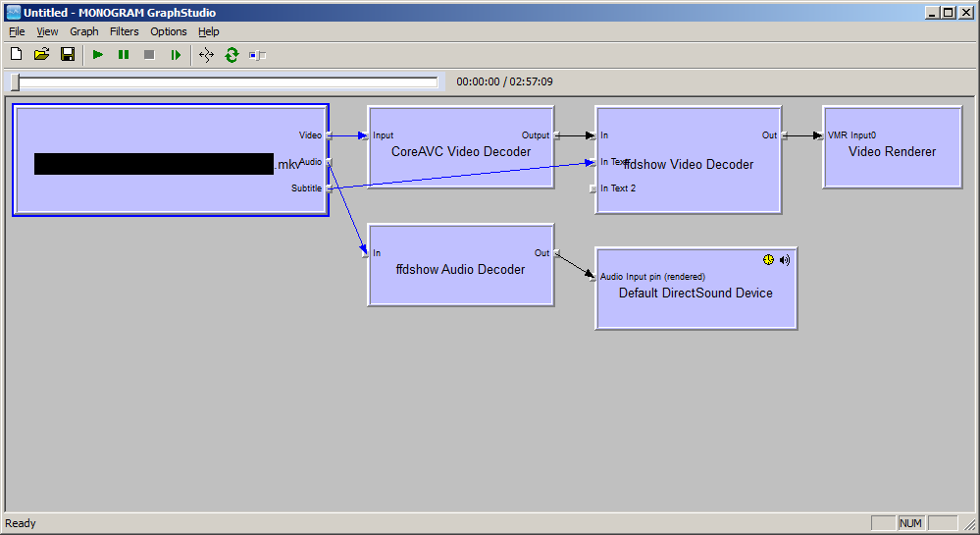
Task: Click the seekbar toggle toolbar icon
Action: pos(257,55)
